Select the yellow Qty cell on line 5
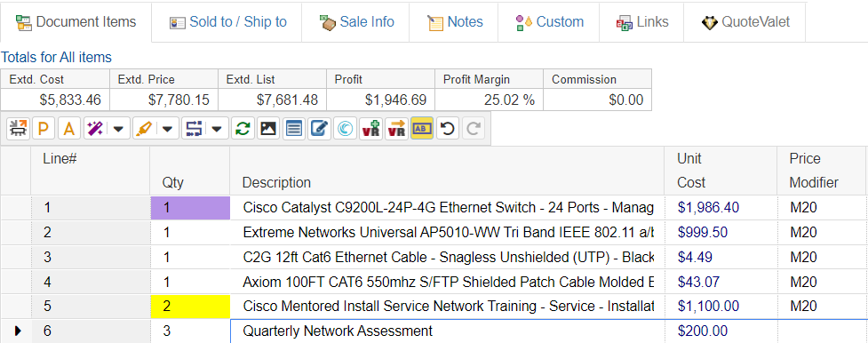The height and width of the screenshot is (343, 868). tap(190, 307)
